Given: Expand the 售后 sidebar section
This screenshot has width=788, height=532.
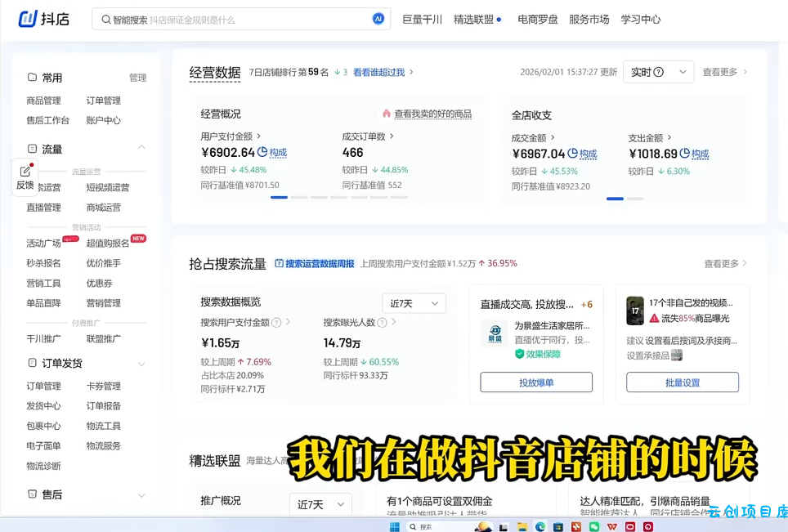Looking at the screenshot, I should (x=141, y=495).
